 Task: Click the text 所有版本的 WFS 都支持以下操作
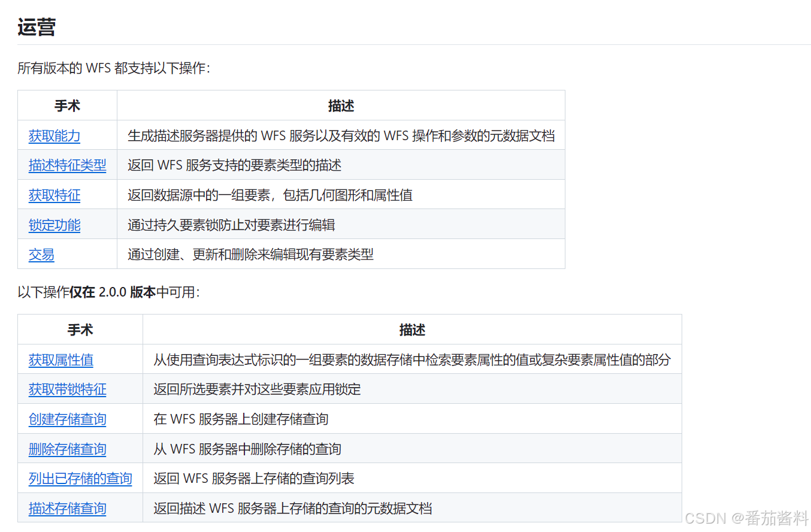[x=114, y=68]
